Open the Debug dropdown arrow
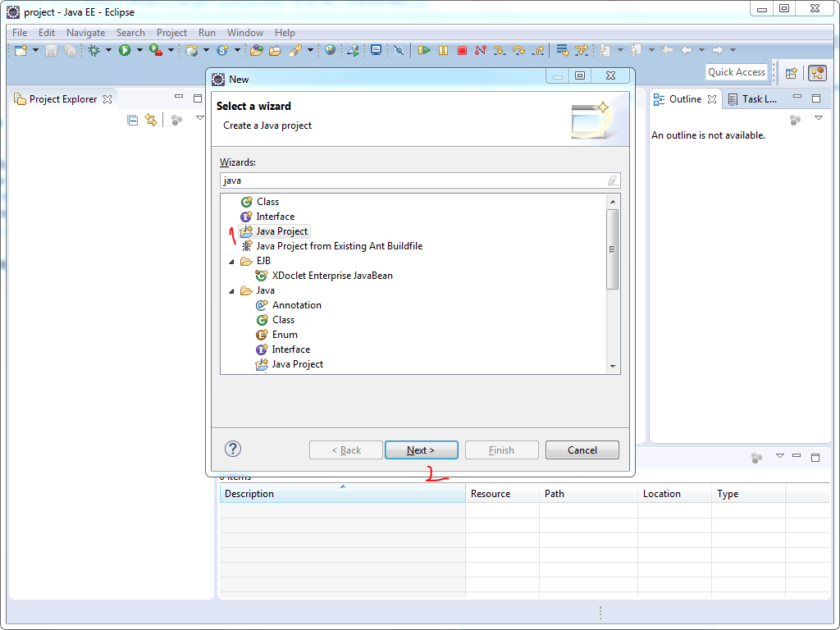 coord(108,50)
